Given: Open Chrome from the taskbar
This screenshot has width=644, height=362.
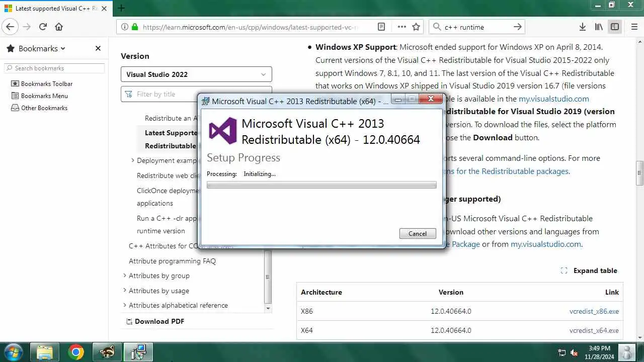Looking at the screenshot, I should pyautogui.click(x=76, y=352).
